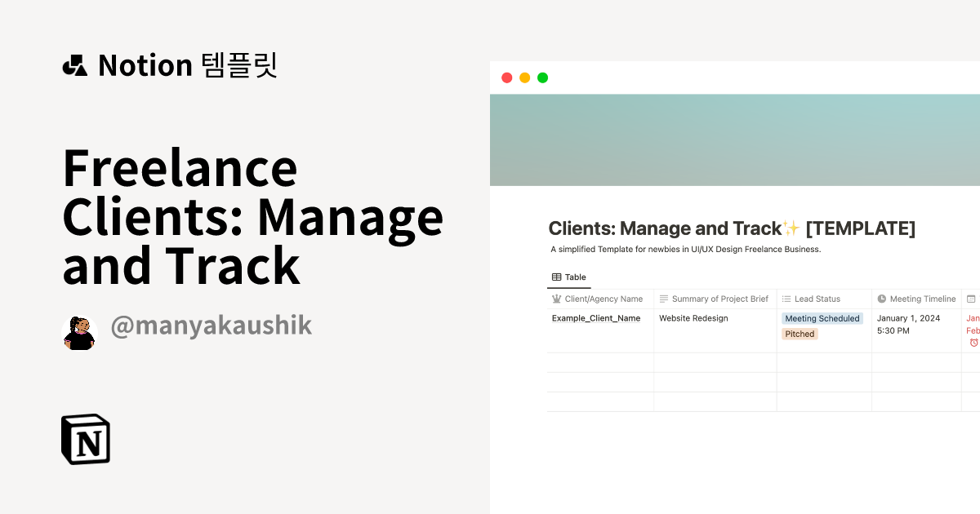Open the Client/Agency Name column header menu
980x514 pixels.
pos(600,299)
